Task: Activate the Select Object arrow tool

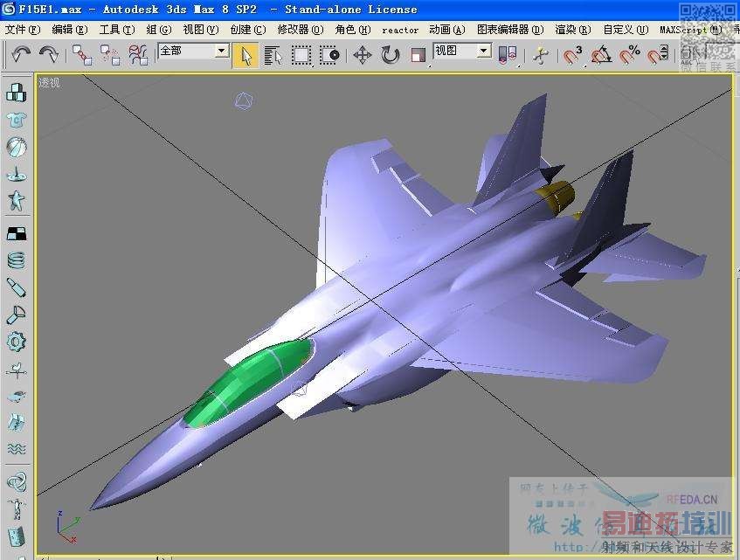Action: (x=246, y=55)
